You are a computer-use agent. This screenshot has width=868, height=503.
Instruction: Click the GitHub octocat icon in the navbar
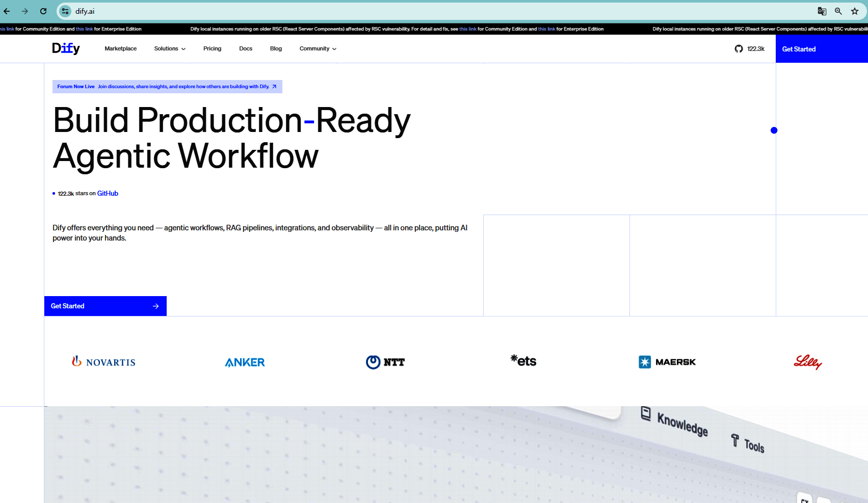point(739,49)
